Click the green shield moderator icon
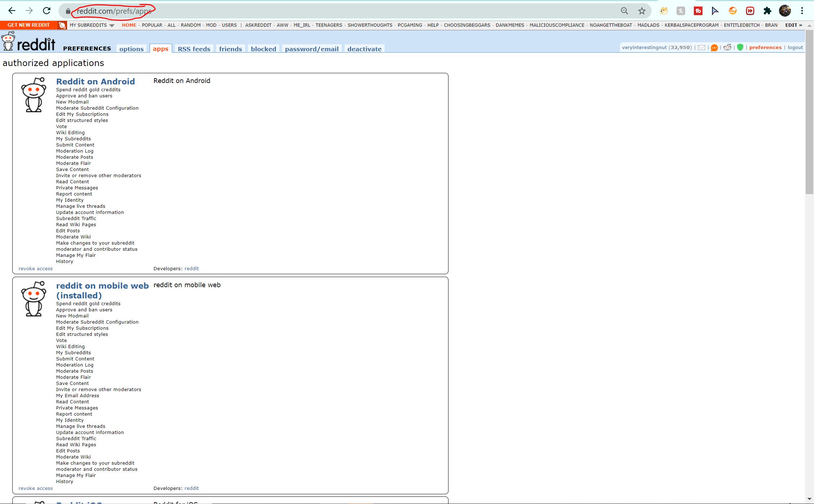This screenshot has height=504, width=814. (740, 47)
